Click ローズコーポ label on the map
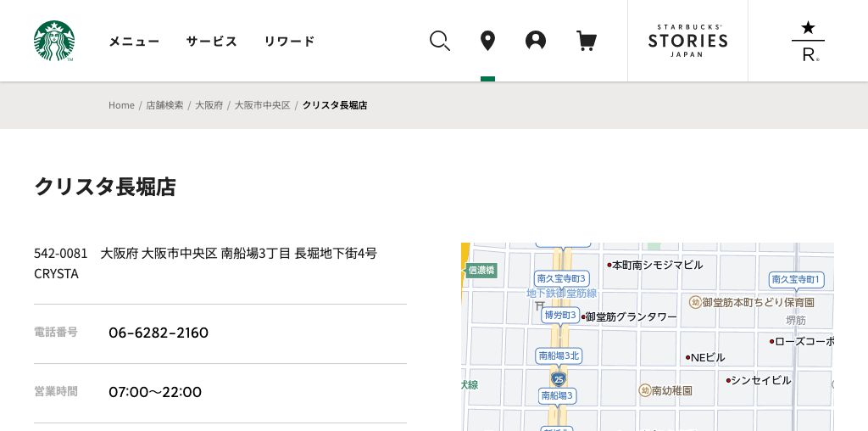868x431 pixels. click(x=803, y=341)
